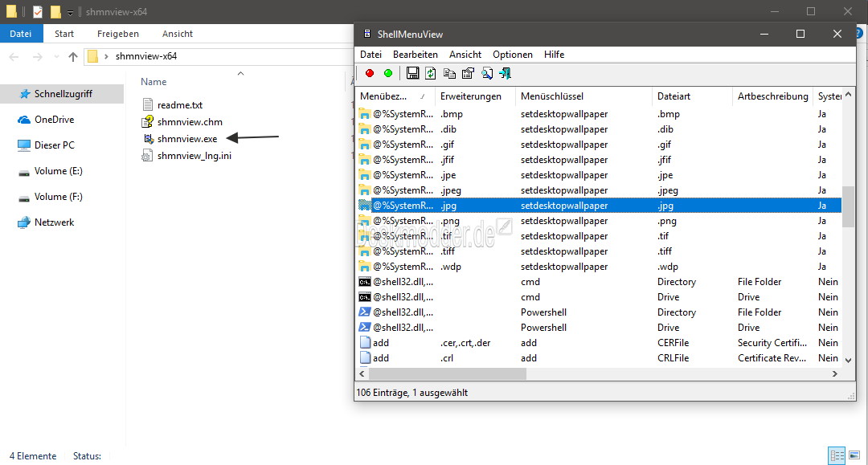Open Volume (E:) in the sidebar
868x465 pixels.
pos(58,171)
